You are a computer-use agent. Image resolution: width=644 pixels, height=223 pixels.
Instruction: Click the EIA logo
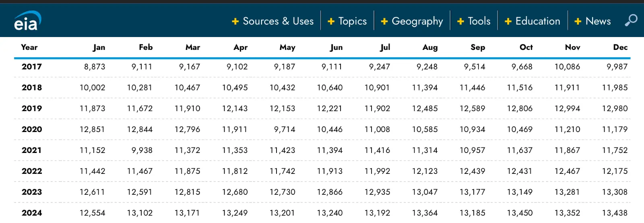(x=27, y=21)
